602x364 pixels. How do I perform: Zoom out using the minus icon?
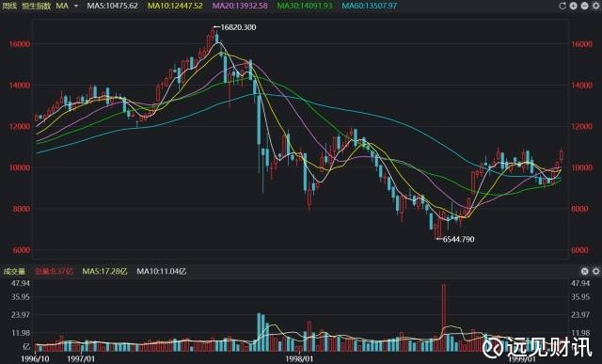pos(584,6)
